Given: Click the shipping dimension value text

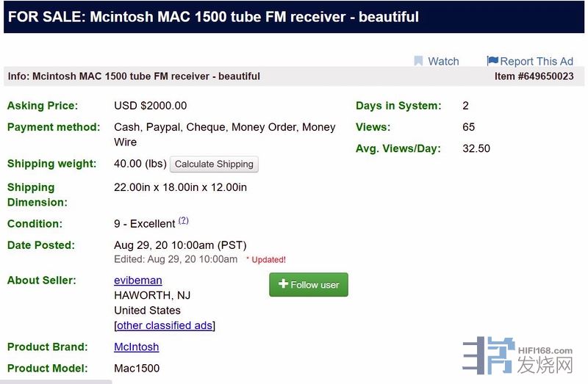Looking at the screenshot, I should (181, 187).
